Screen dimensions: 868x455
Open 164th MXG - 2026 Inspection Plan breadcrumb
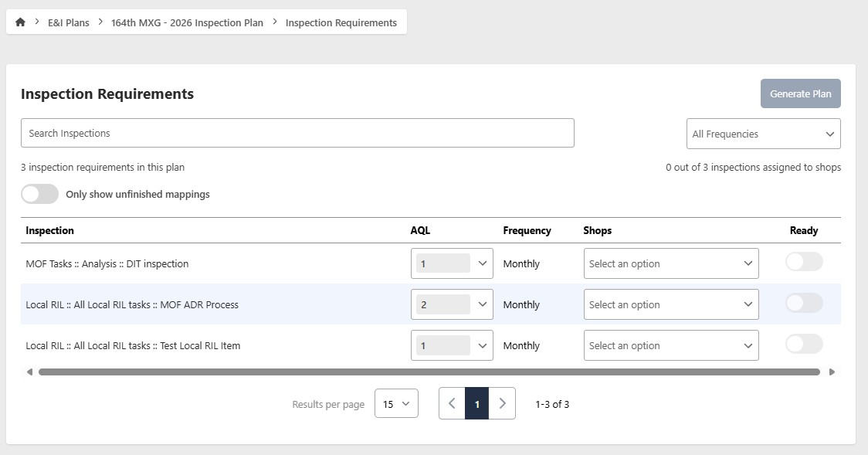(187, 22)
